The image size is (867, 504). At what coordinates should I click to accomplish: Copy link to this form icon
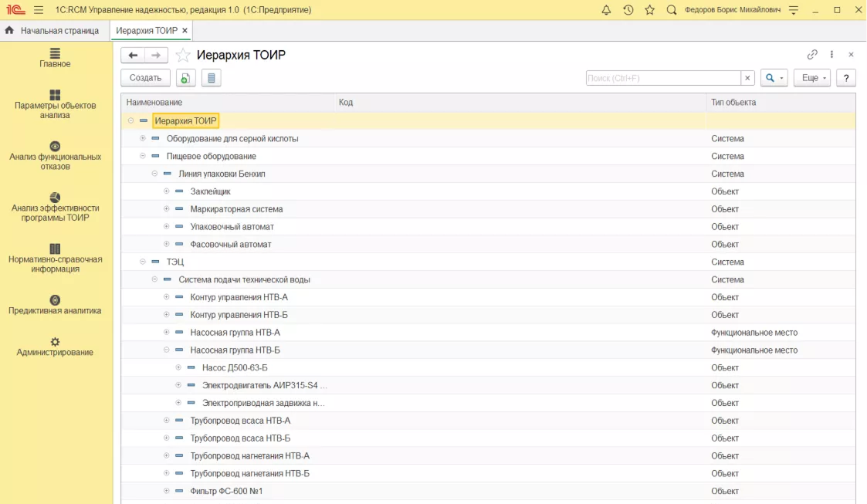(x=811, y=54)
